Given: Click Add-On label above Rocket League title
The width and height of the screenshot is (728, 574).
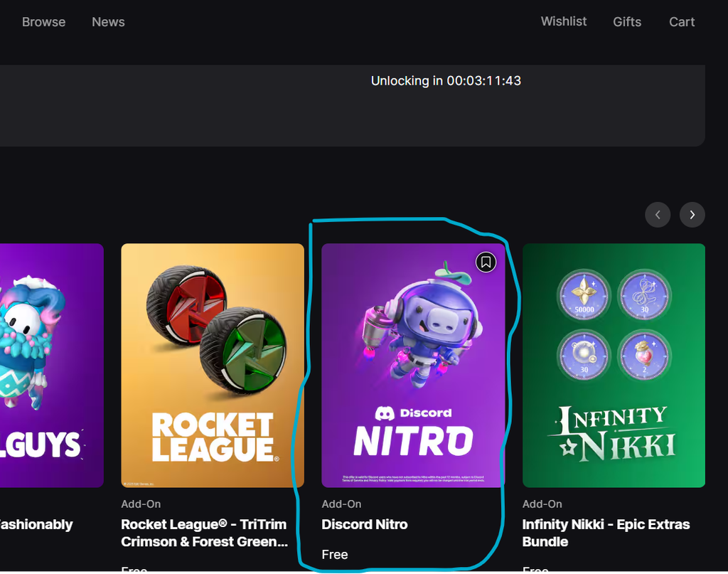Looking at the screenshot, I should [x=141, y=504].
